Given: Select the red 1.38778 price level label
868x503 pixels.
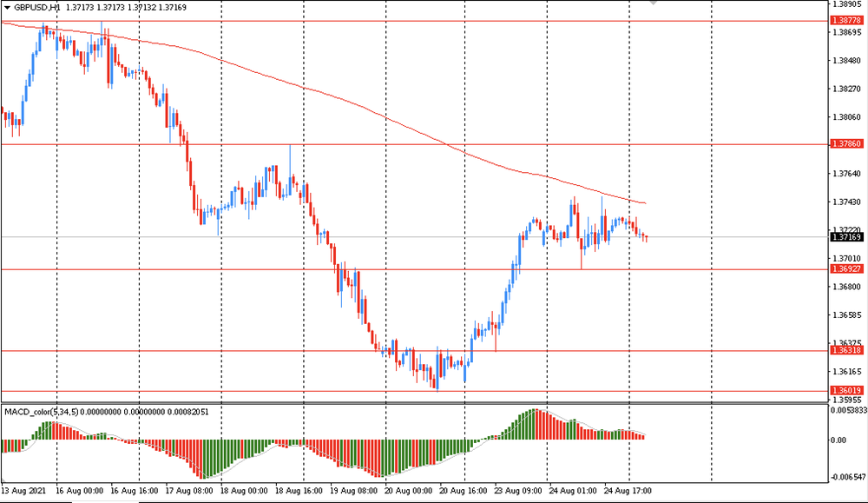Looking at the screenshot, I should (x=846, y=21).
